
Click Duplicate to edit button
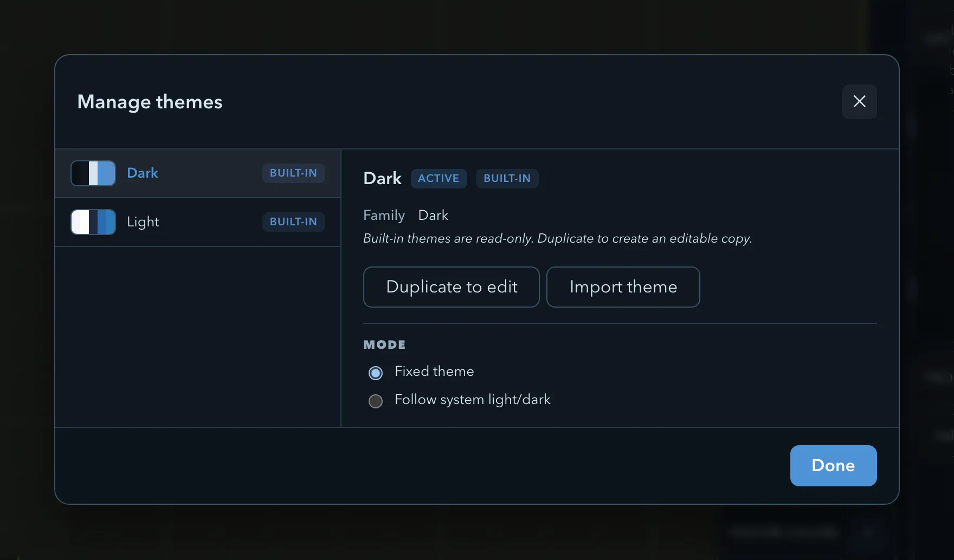(x=452, y=287)
